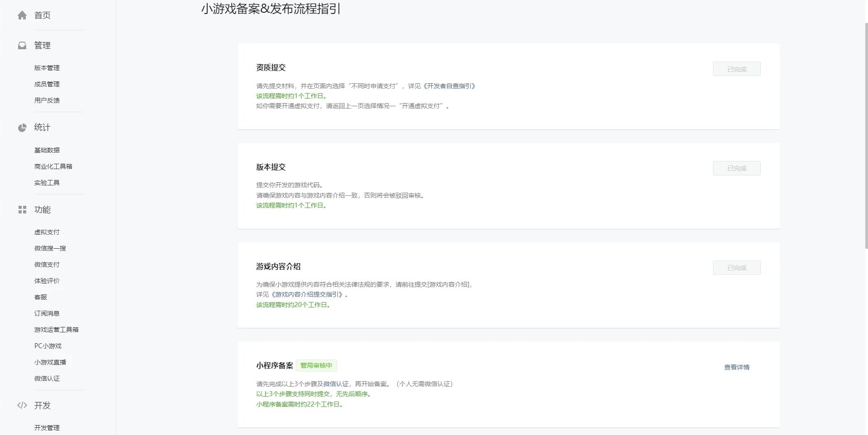Go to 微信搜一搜
Screen dimensions: 868x435
(50, 248)
